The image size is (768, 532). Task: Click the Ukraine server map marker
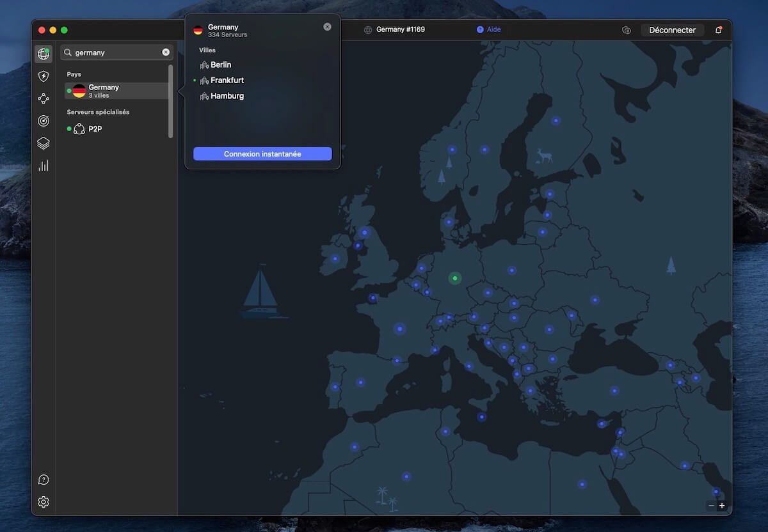[x=595, y=299]
